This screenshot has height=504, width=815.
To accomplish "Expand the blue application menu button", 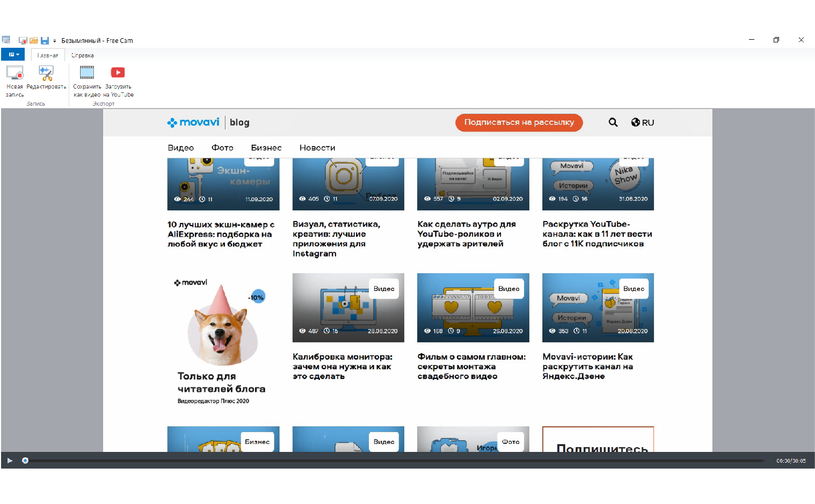I will coord(13,55).
